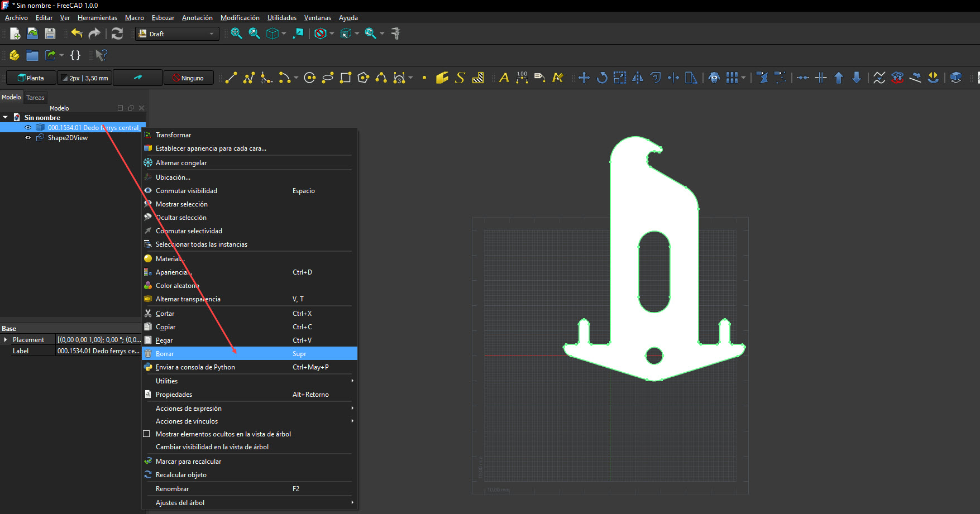Open 'Material...' from the context menu

(250, 259)
